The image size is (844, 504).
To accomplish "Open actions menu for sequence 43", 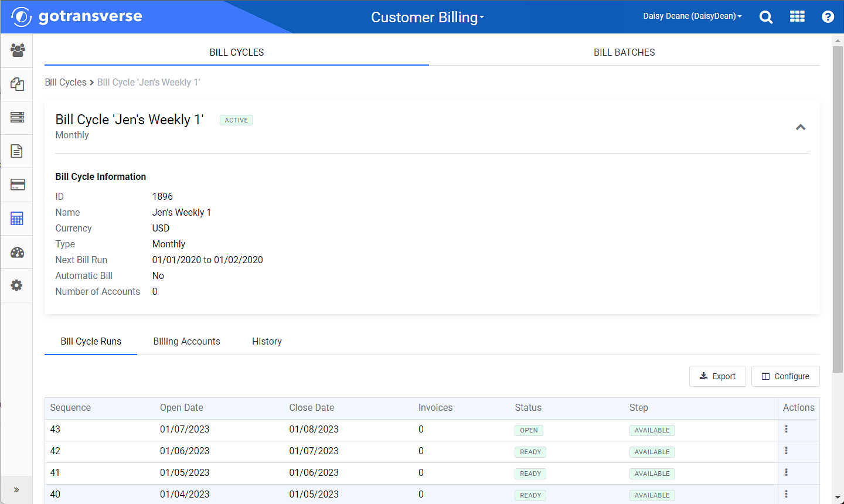I will pyautogui.click(x=786, y=429).
